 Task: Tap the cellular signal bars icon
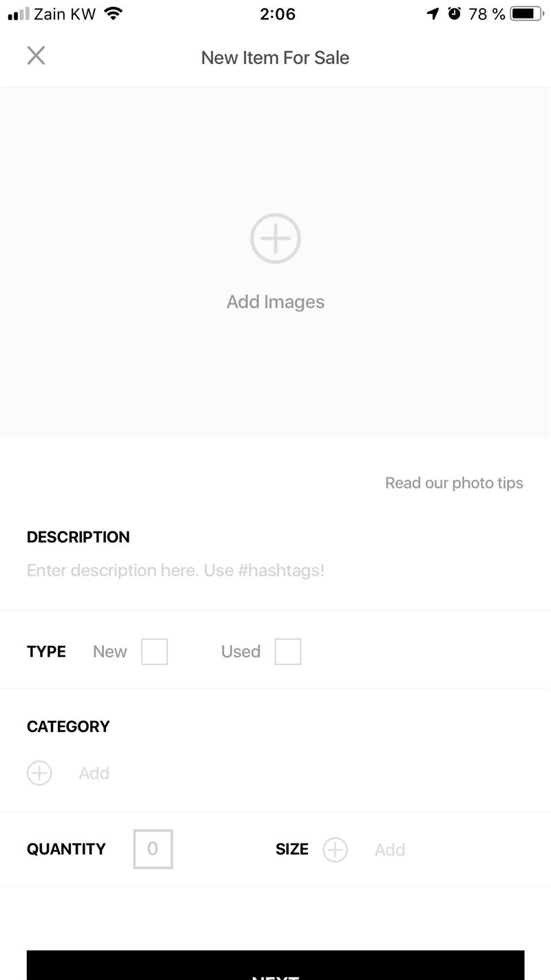[x=18, y=14]
